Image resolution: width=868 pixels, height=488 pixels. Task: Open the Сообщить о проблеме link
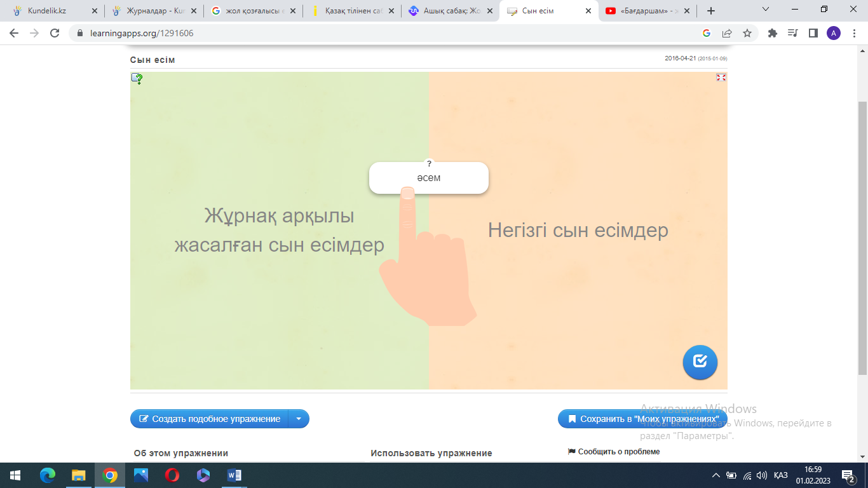[614, 452]
